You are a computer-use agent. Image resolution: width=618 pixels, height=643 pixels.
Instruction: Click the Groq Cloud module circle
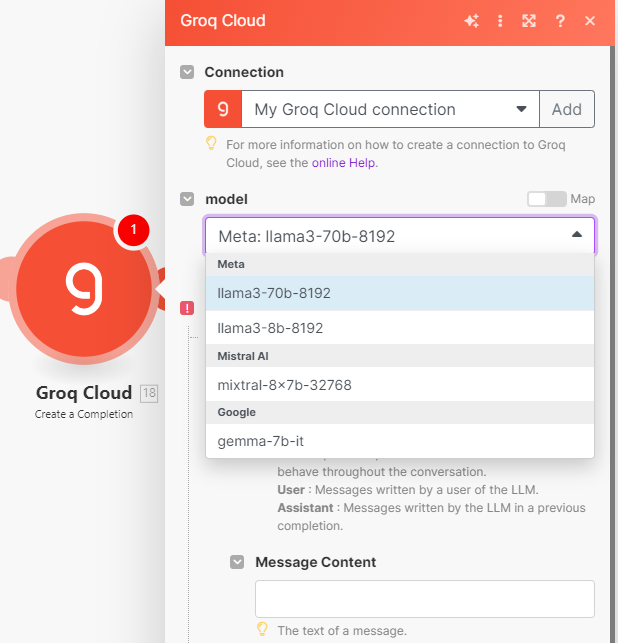click(x=84, y=289)
